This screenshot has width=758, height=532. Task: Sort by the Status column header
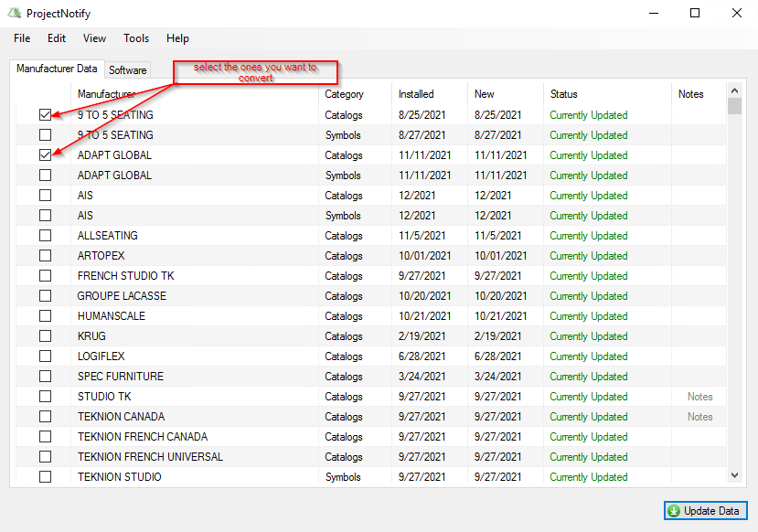(x=563, y=94)
